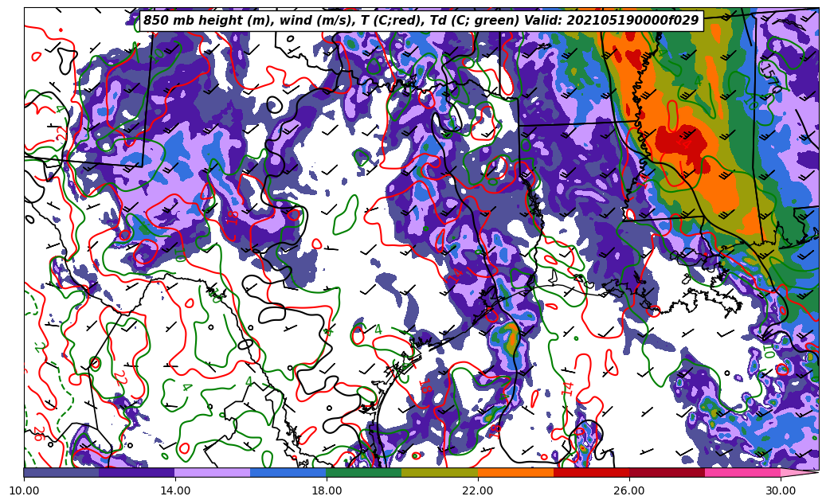Click the red 26 temperature contour label
The height and width of the screenshot is (504, 826).
[x=37, y=434]
